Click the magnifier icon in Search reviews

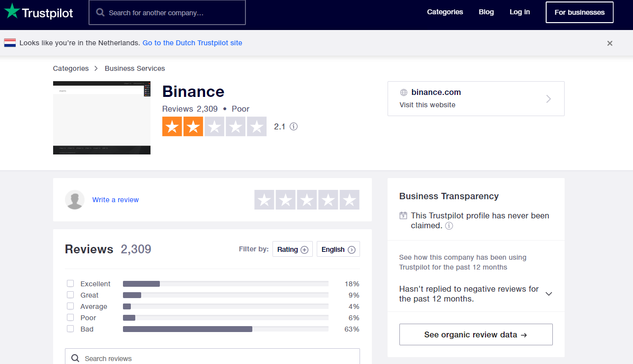coord(75,359)
